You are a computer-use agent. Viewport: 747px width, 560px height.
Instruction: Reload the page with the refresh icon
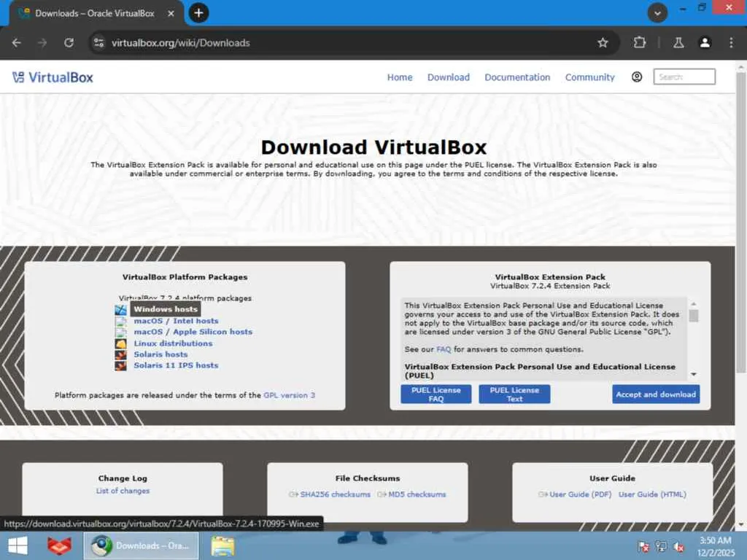pyautogui.click(x=69, y=43)
